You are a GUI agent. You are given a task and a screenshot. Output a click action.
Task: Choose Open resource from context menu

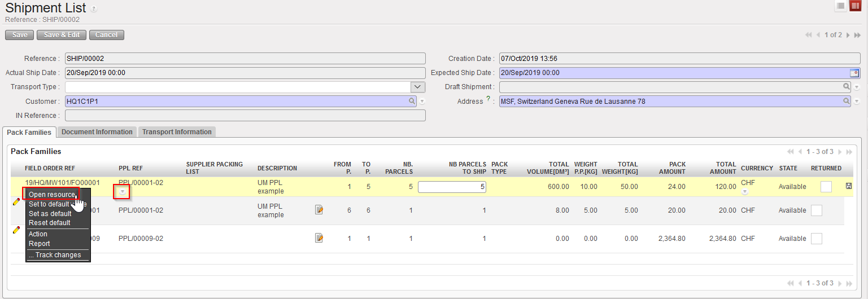(x=51, y=195)
